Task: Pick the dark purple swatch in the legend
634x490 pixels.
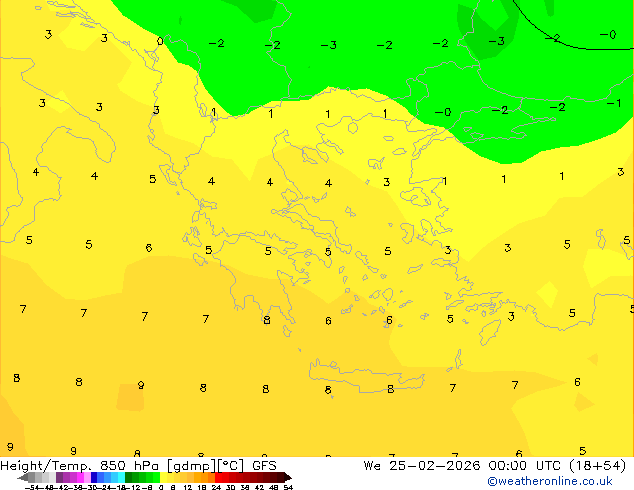Action: [59, 477]
